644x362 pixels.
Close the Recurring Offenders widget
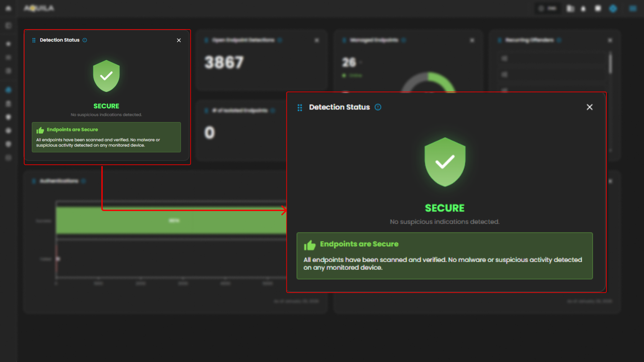coord(610,40)
